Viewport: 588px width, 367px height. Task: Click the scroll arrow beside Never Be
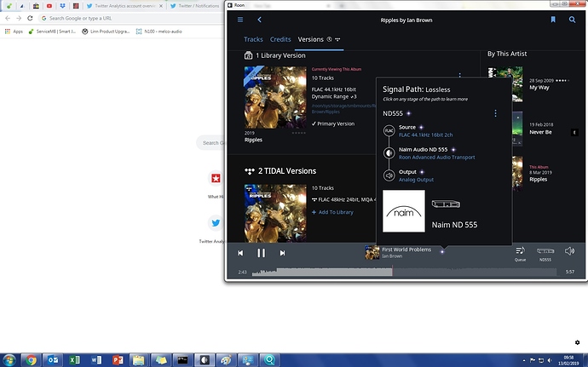[x=574, y=132]
